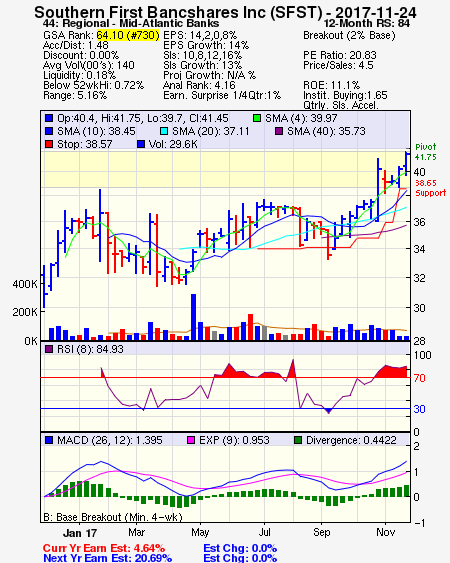Click 'Sls Growth: 13%' text
The width and height of the screenshot is (450, 563).
(x=203, y=65)
